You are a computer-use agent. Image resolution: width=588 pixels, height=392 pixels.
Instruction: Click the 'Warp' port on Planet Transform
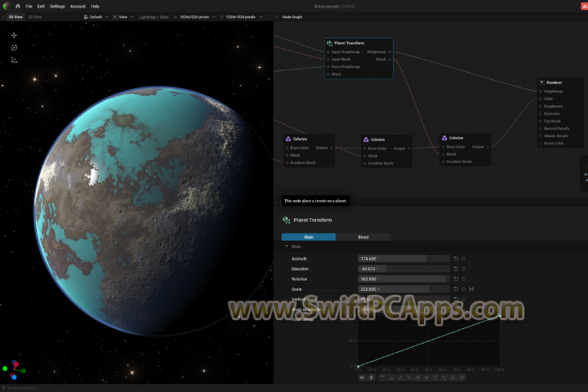(328, 73)
